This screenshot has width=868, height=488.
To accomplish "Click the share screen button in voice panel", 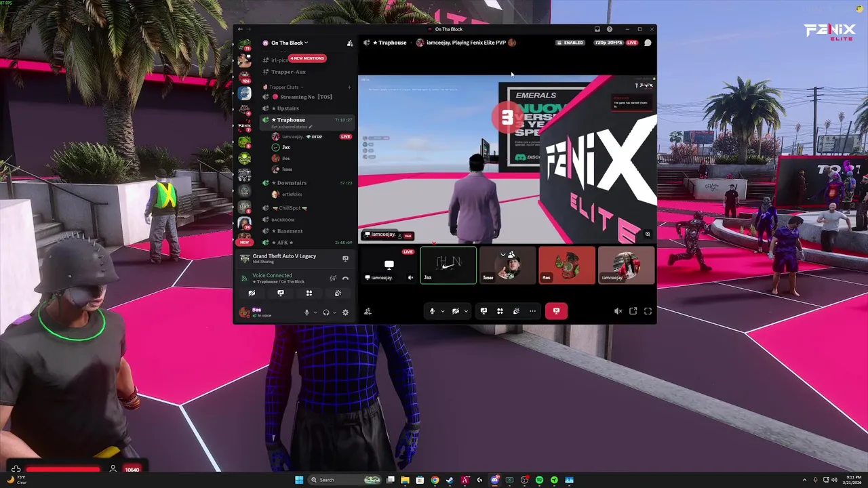I will click(x=280, y=293).
